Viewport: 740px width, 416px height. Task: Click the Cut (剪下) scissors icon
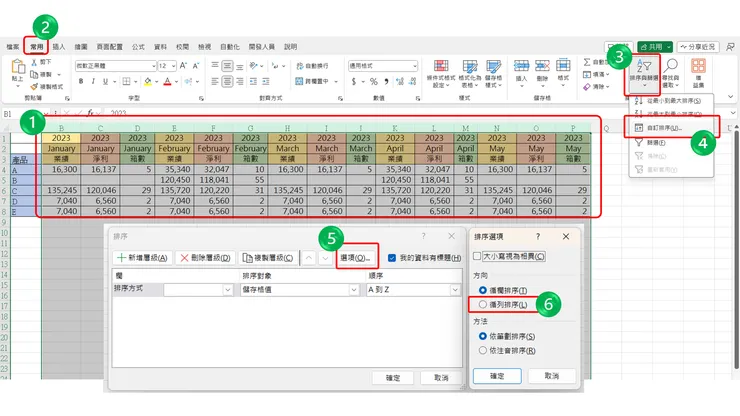point(34,62)
